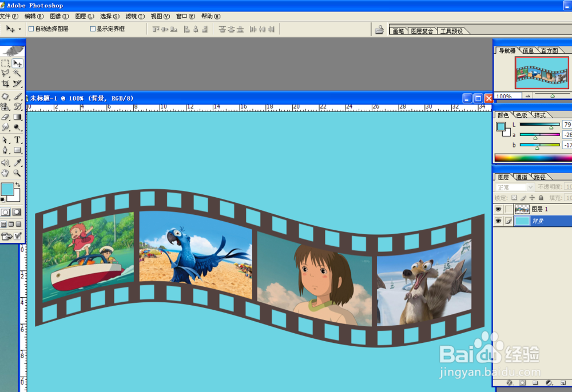The image size is (572, 392).
Task: Select the Smudge/Blur tool
Action: (x=5, y=127)
